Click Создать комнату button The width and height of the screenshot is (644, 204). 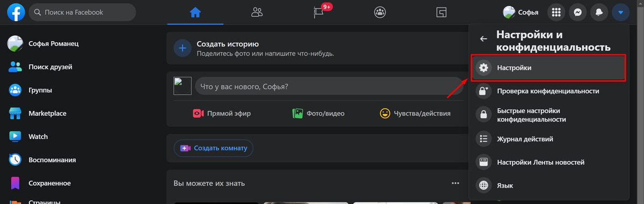point(214,148)
